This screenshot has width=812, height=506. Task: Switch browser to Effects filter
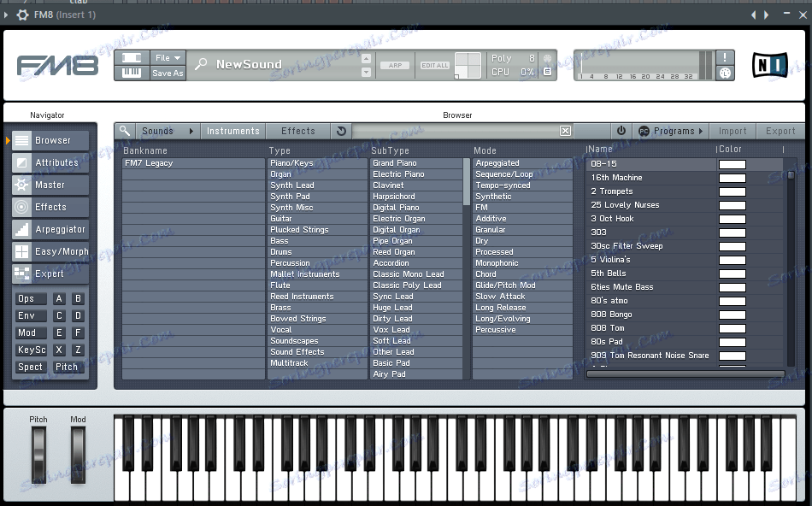(298, 131)
